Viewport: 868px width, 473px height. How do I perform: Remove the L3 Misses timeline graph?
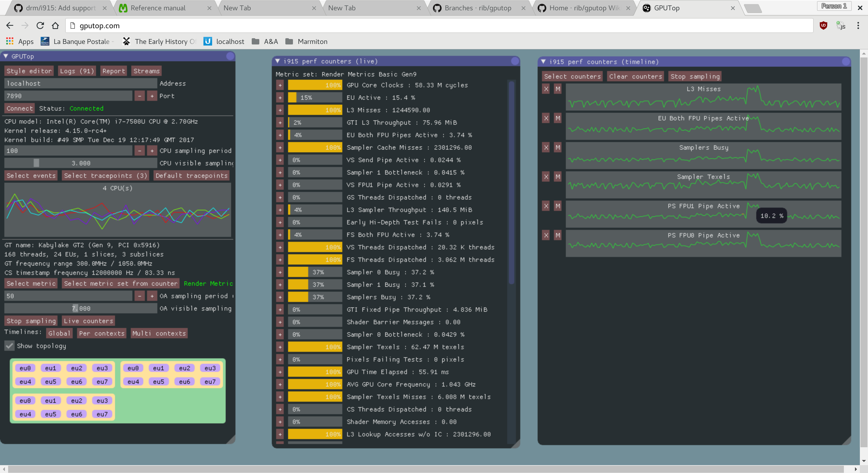tap(546, 89)
